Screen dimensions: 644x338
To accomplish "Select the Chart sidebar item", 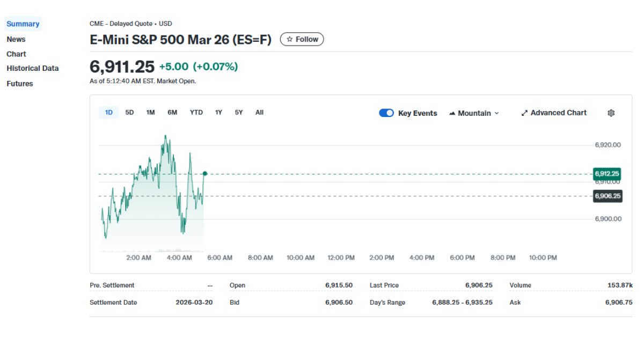I will coord(16,54).
